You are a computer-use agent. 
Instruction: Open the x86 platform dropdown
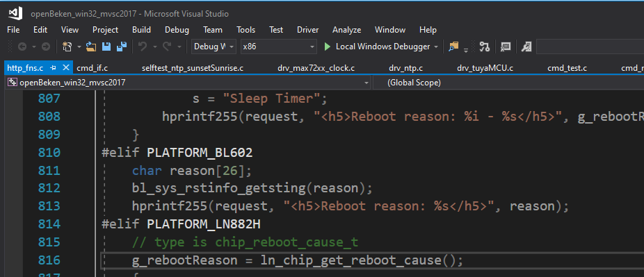(278, 47)
